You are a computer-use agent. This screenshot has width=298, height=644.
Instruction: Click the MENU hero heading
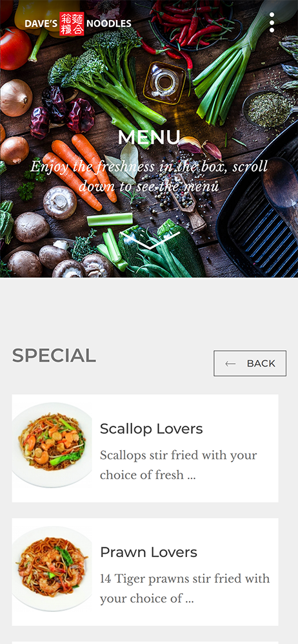coord(149,137)
